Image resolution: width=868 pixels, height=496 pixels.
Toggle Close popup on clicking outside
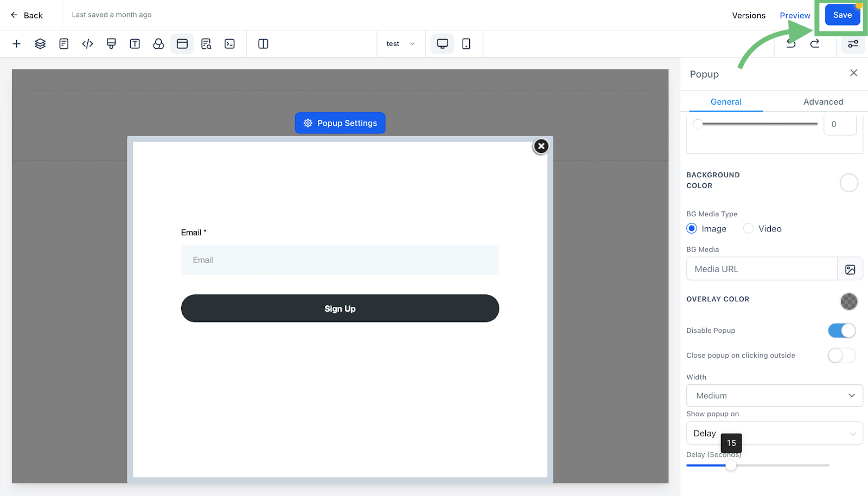click(842, 356)
